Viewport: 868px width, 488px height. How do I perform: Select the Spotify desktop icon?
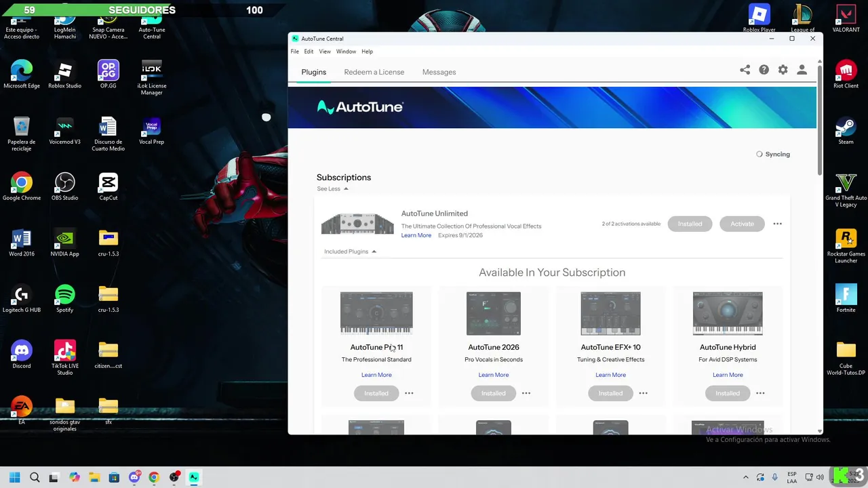pyautogui.click(x=64, y=299)
